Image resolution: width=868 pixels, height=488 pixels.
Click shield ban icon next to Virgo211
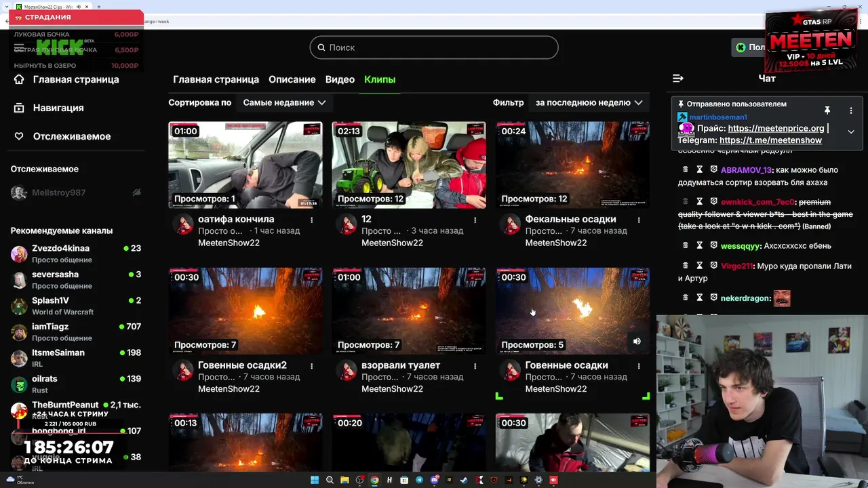coord(713,266)
